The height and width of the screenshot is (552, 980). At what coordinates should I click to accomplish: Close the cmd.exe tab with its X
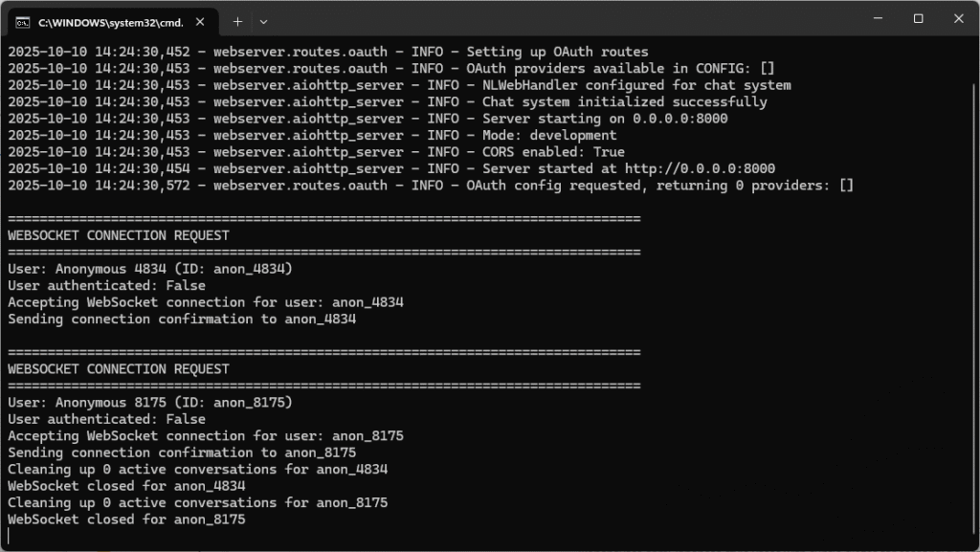200,21
